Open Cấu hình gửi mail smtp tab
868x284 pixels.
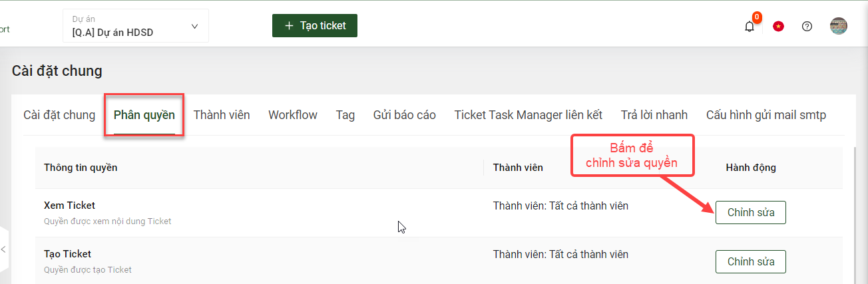point(766,115)
